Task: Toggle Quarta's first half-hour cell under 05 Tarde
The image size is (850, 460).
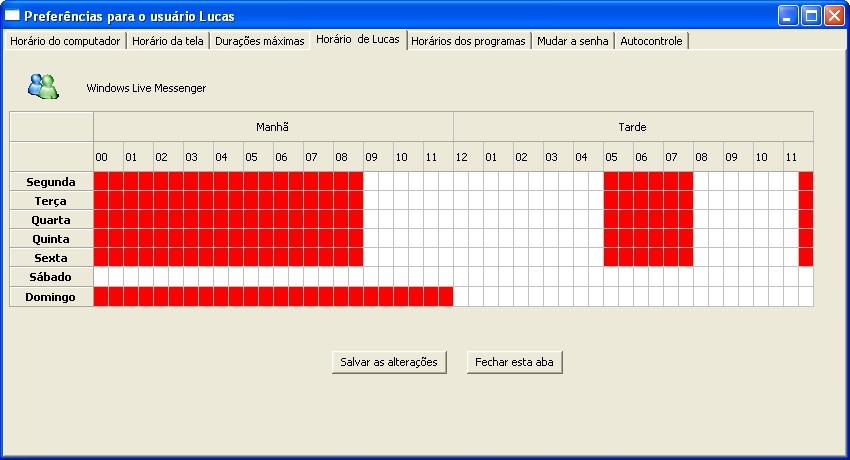Action: tap(611, 219)
